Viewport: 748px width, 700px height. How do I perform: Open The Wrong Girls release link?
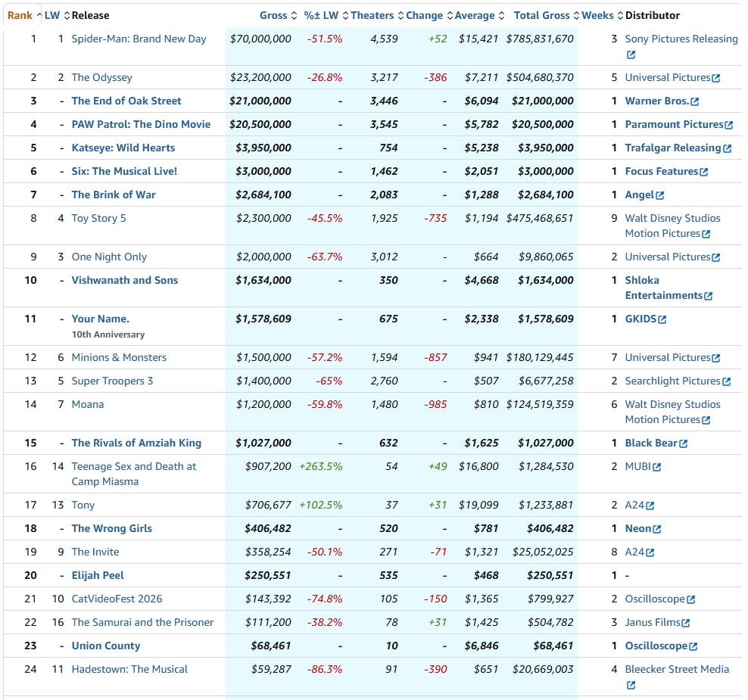pyautogui.click(x=111, y=528)
